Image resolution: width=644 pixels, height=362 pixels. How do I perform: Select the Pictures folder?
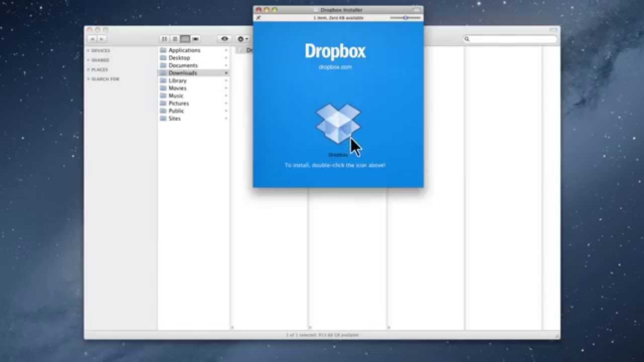194,103
